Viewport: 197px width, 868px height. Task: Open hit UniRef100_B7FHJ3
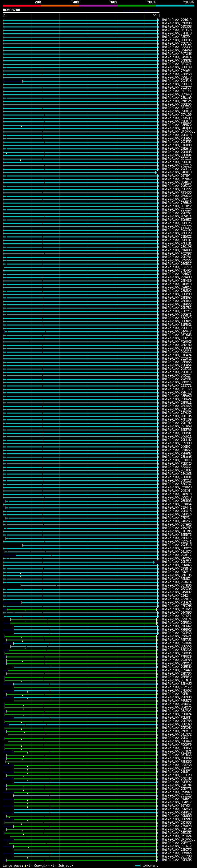point(177,33)
